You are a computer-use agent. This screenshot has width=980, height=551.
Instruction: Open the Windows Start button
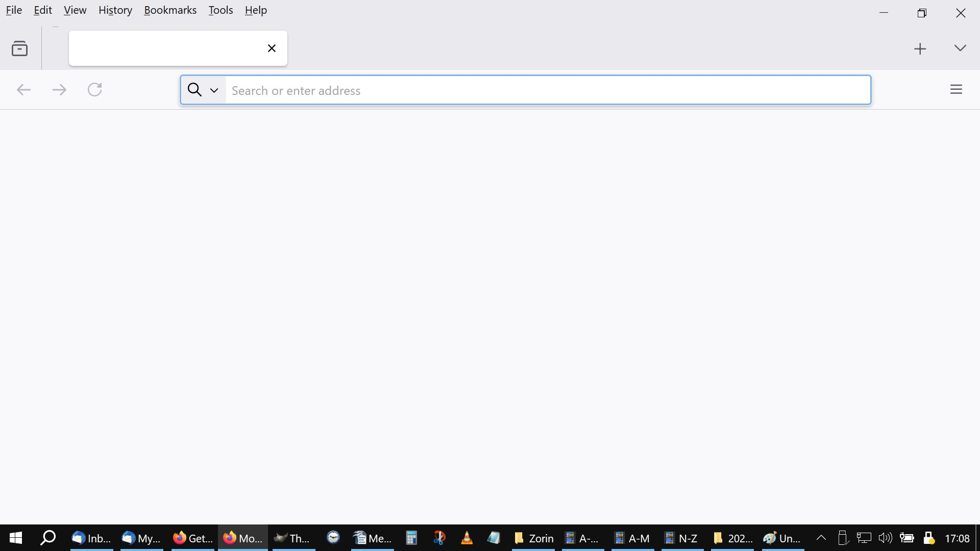pyautogui.click(x=16, y=538)
